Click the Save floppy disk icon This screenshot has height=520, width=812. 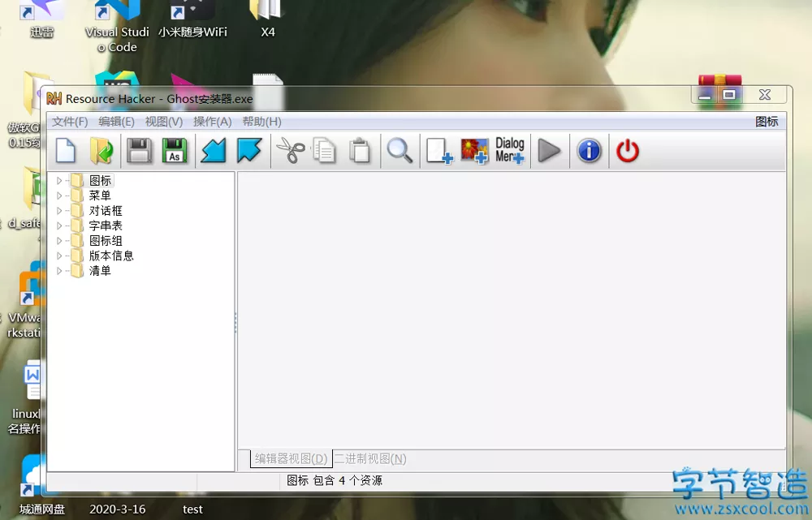(139, 151)
